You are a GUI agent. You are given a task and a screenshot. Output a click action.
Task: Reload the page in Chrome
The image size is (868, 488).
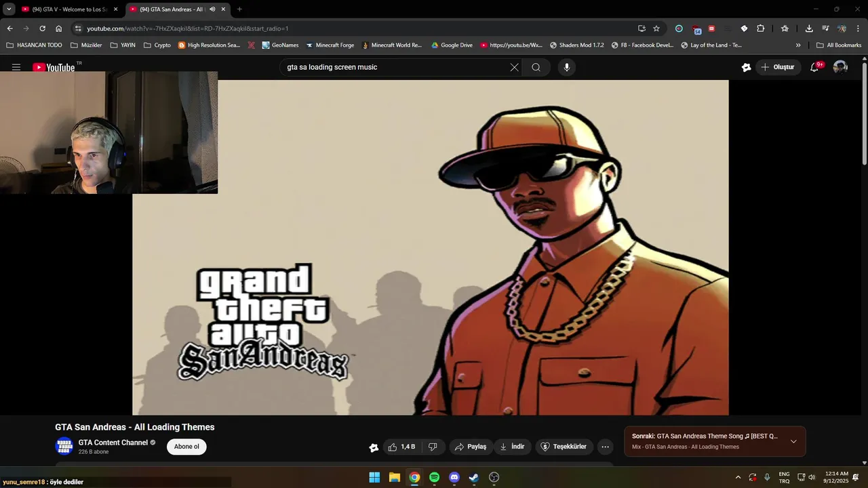tap(42, 28)
